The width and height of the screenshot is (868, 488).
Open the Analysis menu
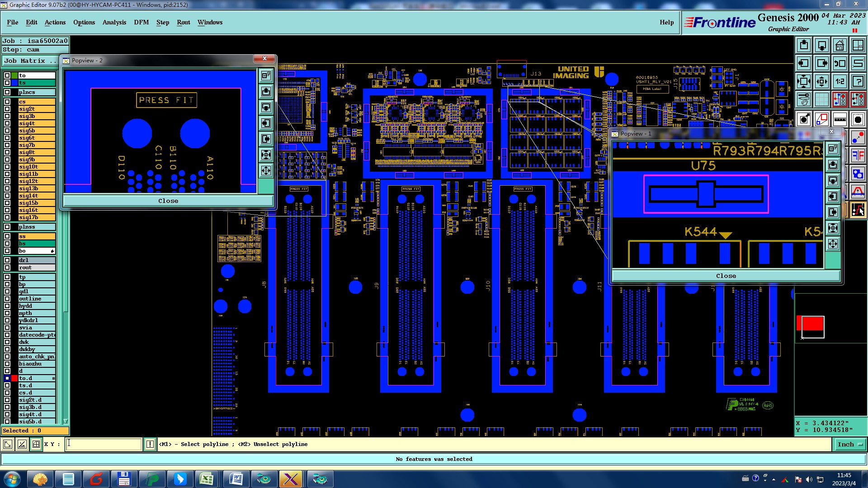[114, 22]
